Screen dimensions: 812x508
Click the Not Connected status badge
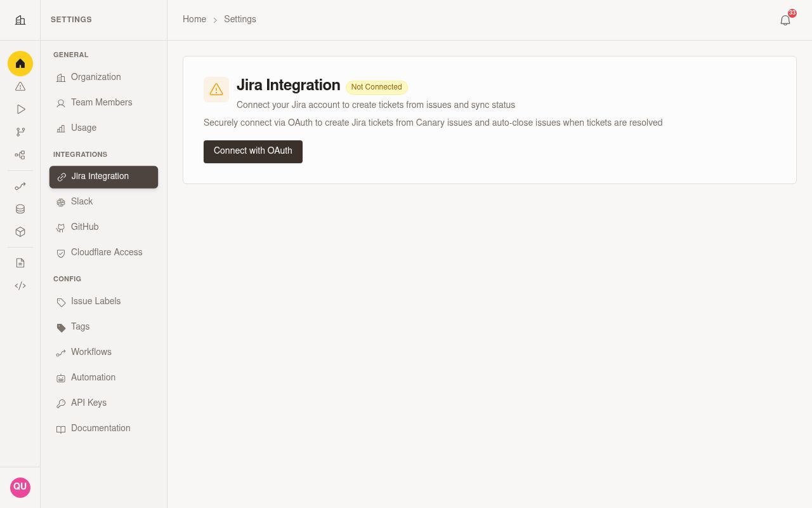[x=377, y=88]
